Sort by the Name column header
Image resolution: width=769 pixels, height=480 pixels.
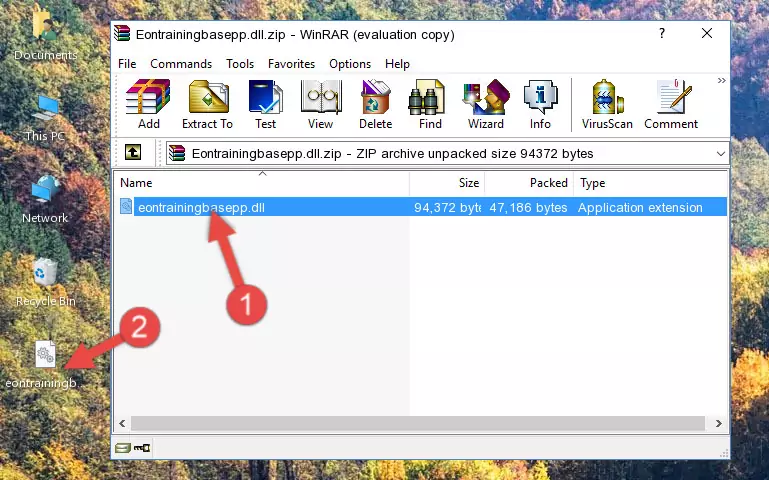pyautogui.click(x=262, y=183)
